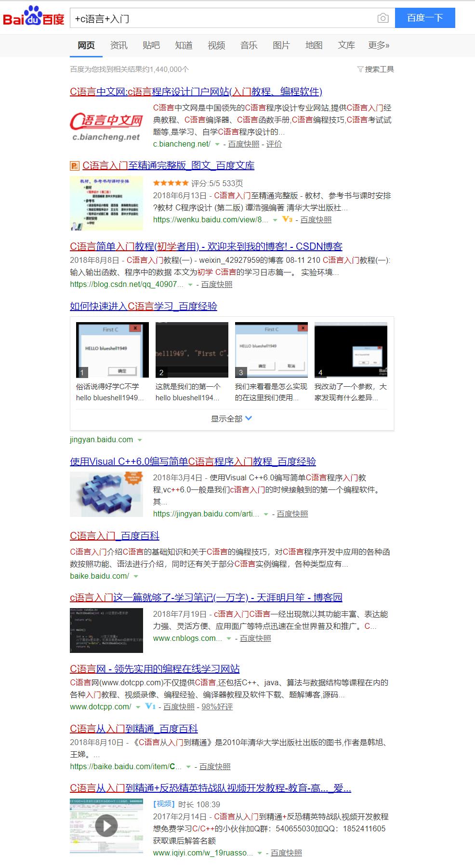Screen dimensions: 475x868
Task: Switch to the 地图 tab
Action: click(314, 45)
